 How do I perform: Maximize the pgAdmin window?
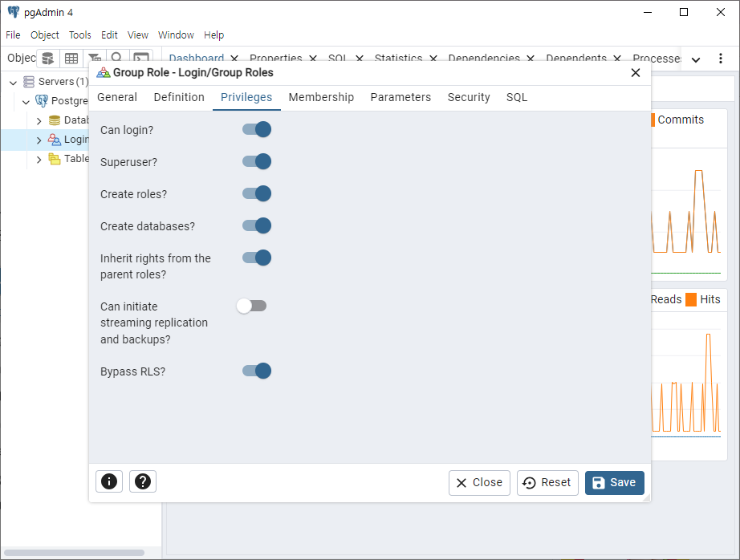tap(683, 12)
